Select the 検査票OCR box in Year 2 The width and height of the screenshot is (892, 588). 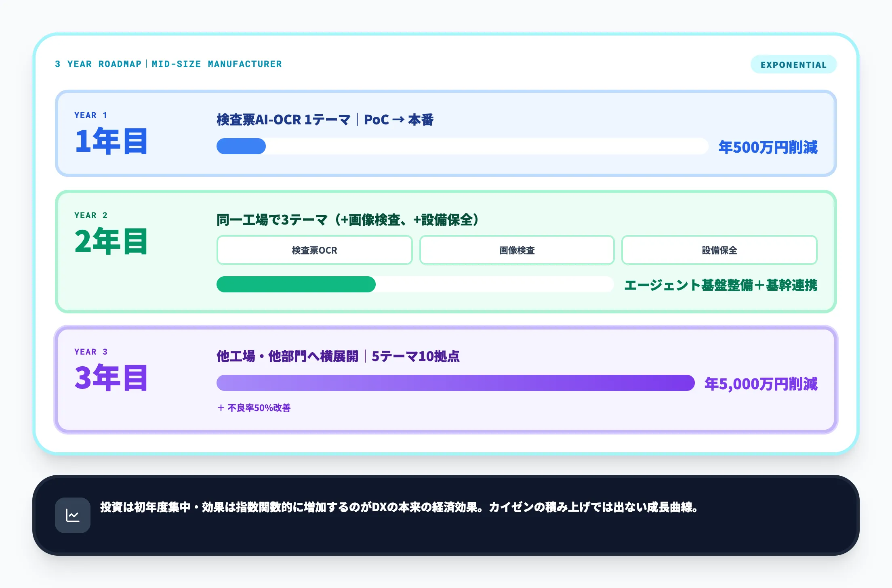tap(314, 250)
